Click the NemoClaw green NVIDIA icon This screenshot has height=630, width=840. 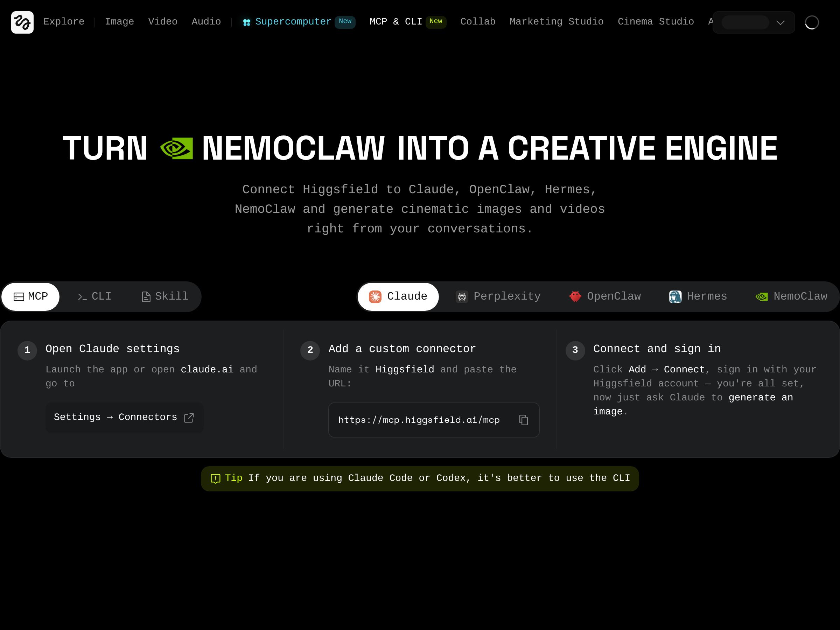click(762, 297)
